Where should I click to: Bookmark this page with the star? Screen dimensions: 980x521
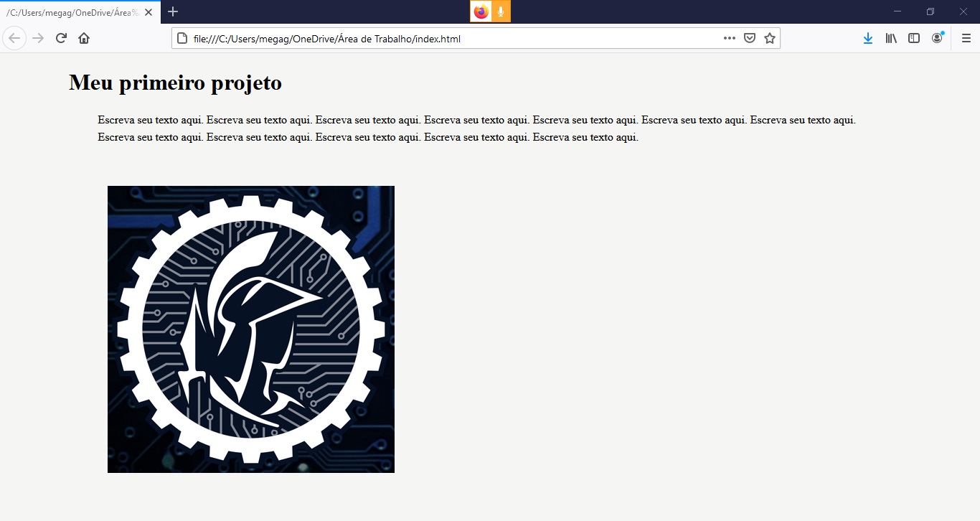(x=770, y=38)
